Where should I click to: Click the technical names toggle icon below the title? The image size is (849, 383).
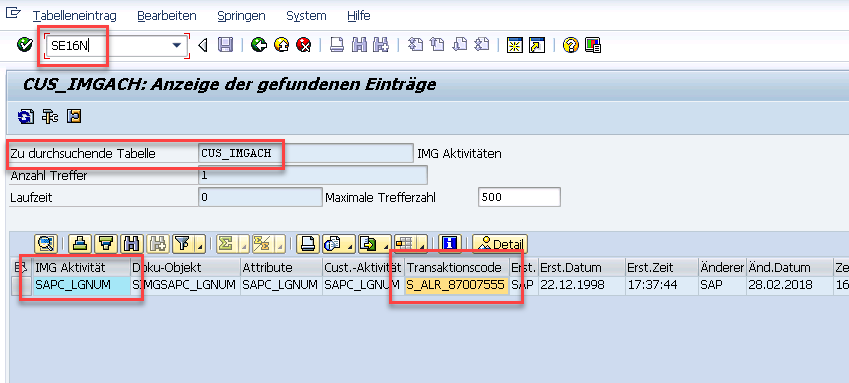50,116
